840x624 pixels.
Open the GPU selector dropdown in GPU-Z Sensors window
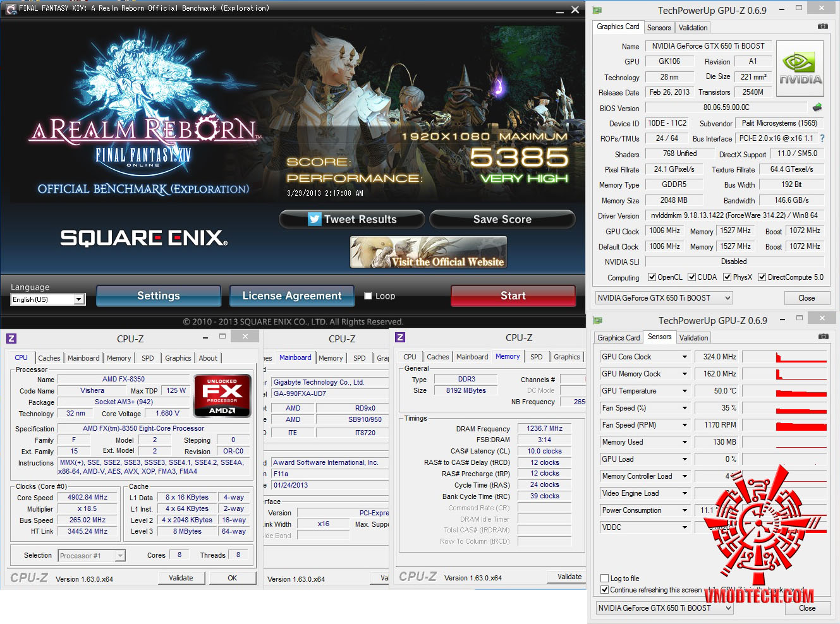pyautogui.click(x=664, y=608)
